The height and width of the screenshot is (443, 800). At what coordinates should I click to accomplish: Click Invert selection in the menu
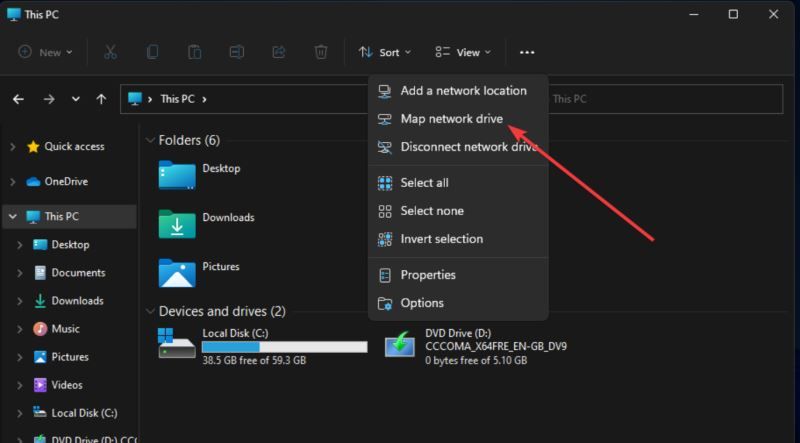click(441, 239)
